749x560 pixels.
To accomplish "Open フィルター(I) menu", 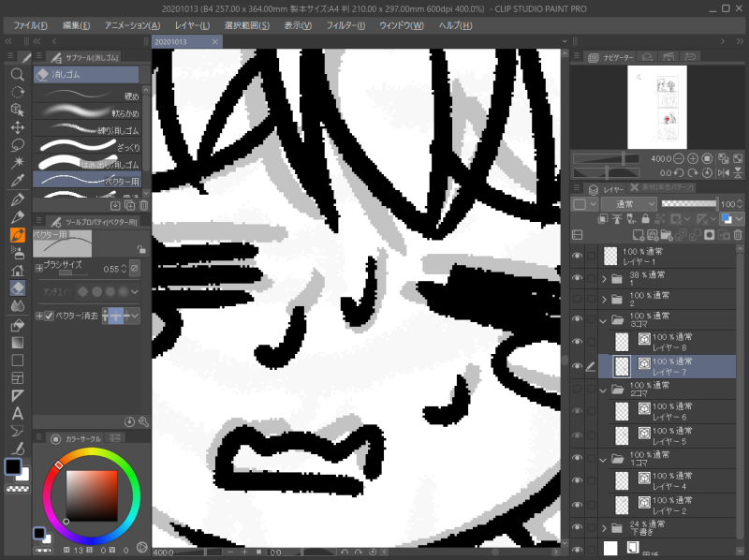I will (345, 25).
